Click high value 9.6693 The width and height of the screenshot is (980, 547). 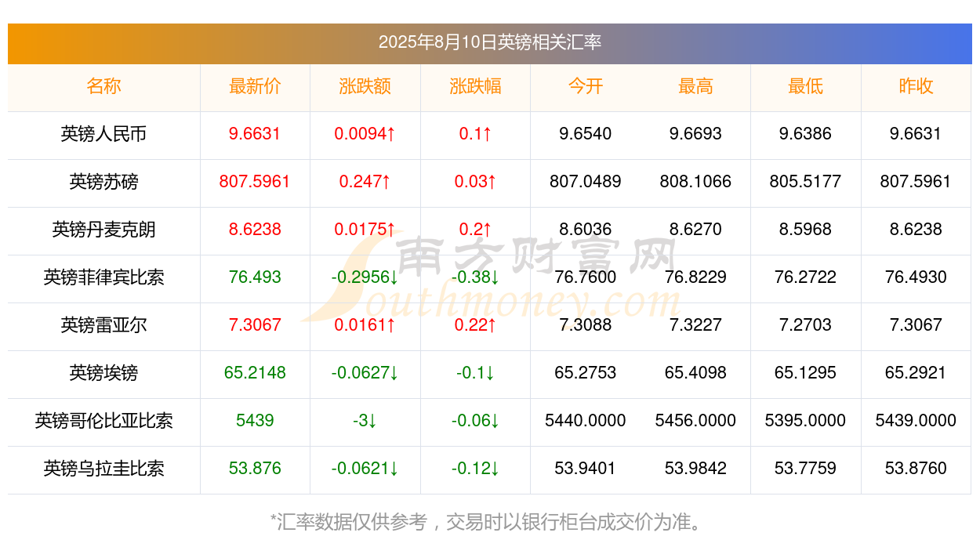pyautogui.click(x=695, y=134)
